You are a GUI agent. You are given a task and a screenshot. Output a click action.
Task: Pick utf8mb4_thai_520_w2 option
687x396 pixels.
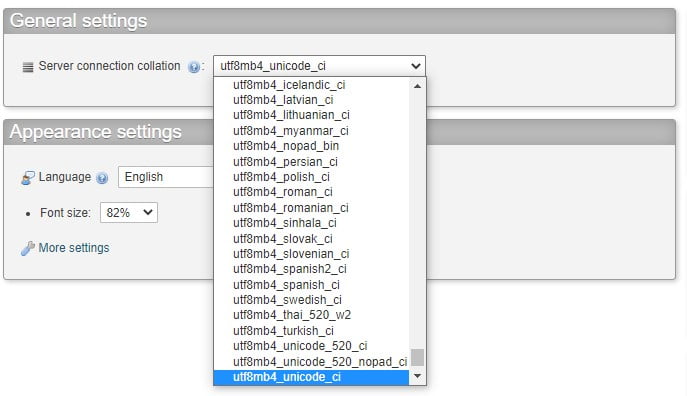pyautogui.click(x=311, y=315)
